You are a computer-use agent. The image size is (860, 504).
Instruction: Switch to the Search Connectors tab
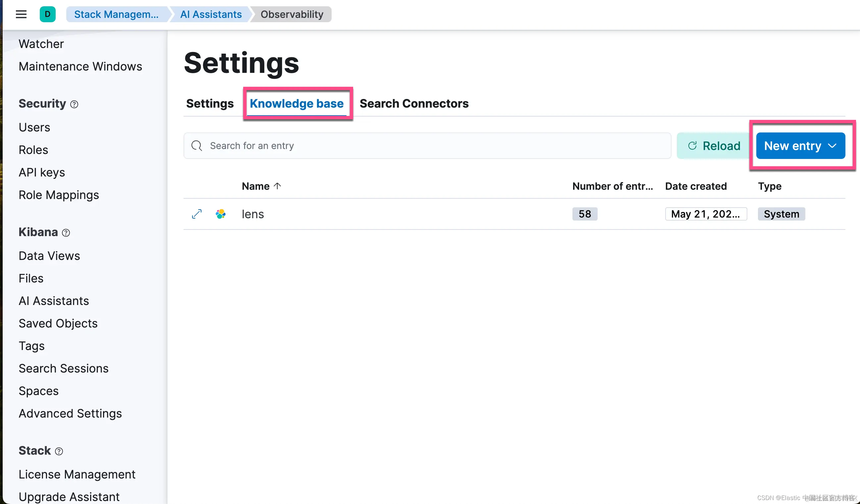[x=414, y=103]
